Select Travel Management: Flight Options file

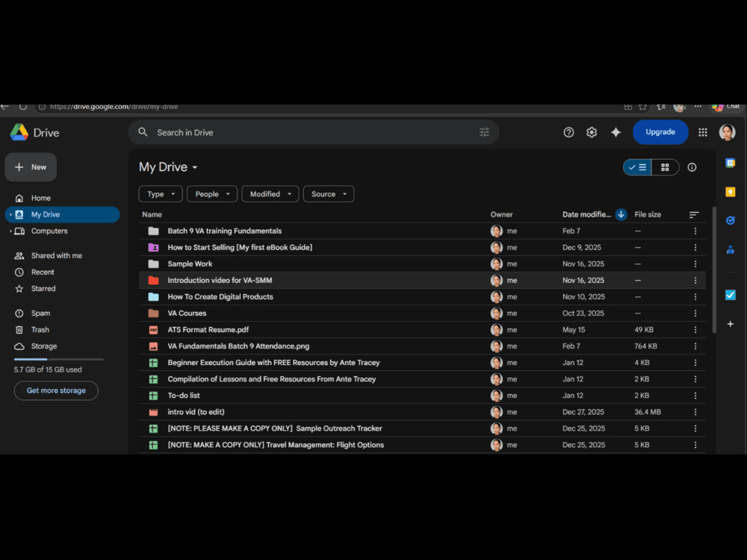click(421, 445)
